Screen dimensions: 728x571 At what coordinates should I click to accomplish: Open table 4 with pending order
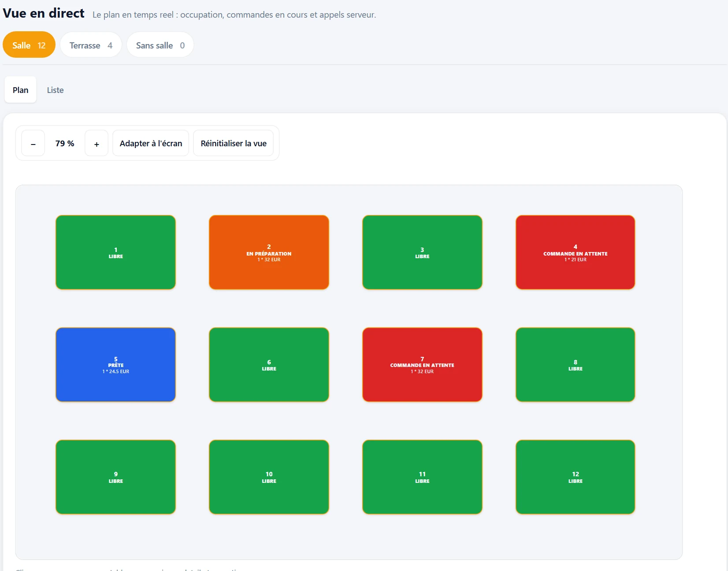(576, 252)
